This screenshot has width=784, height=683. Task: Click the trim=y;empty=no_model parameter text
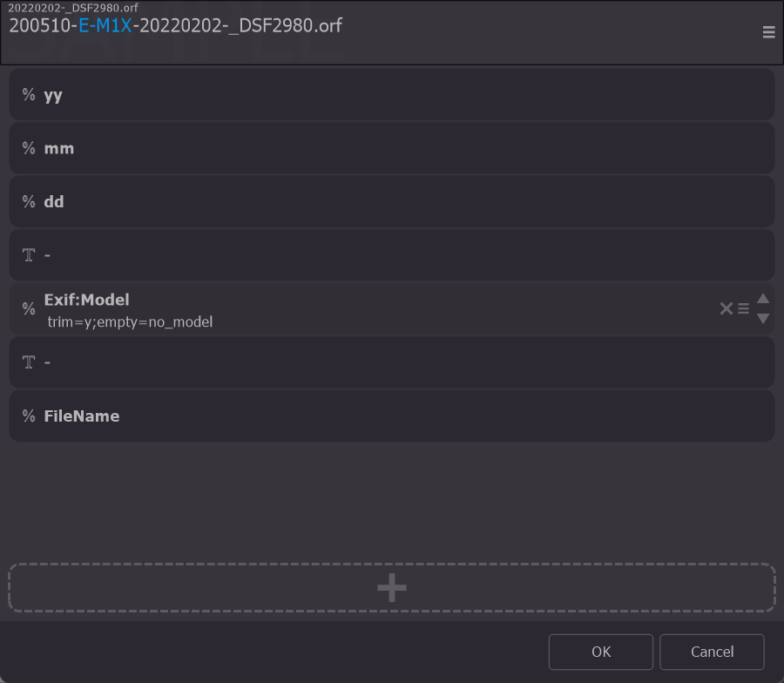tap(130, 322)
